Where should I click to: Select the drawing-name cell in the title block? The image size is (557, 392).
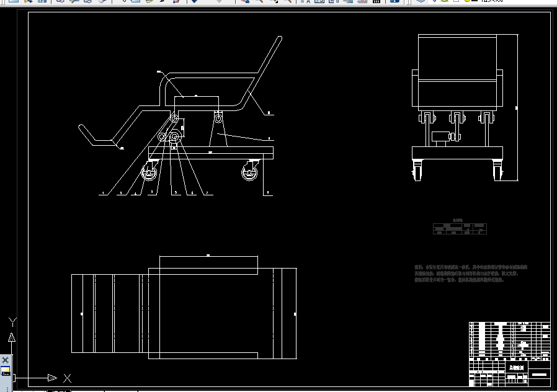click(x=517, y=367)
